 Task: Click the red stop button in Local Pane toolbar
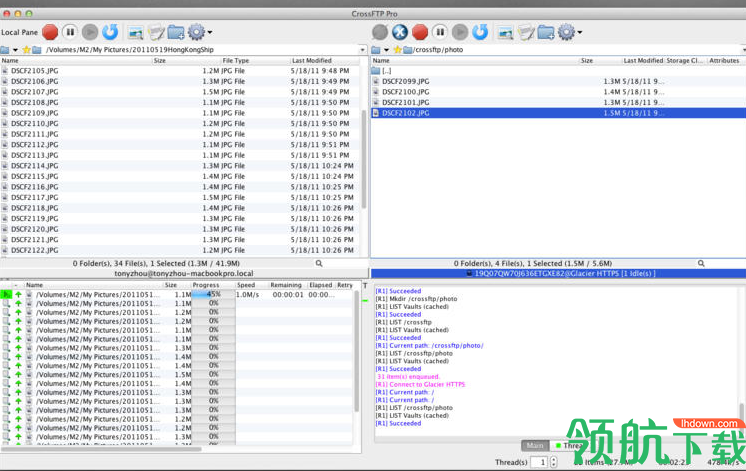[x=50, y=32]
